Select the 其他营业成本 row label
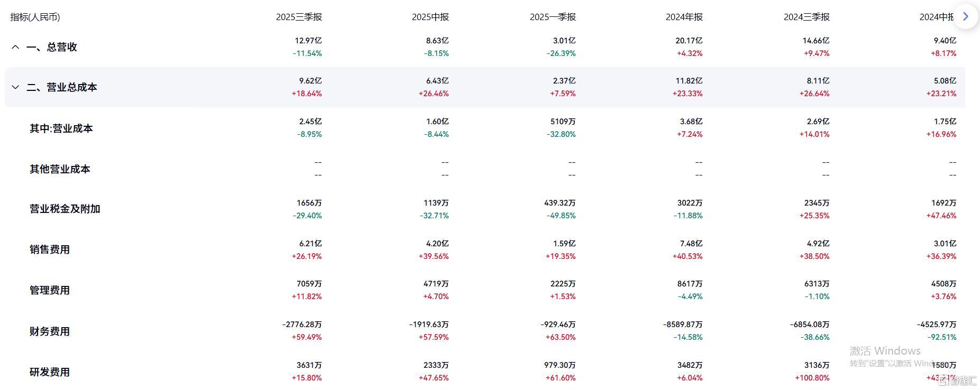This screenshot has width=980, height=390. click(60, 169)
